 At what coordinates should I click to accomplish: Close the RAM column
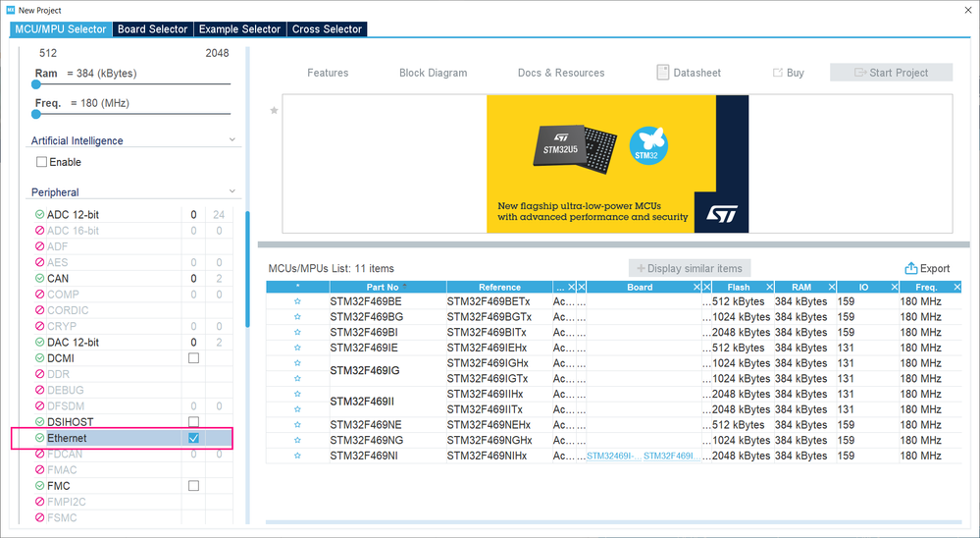831,287
